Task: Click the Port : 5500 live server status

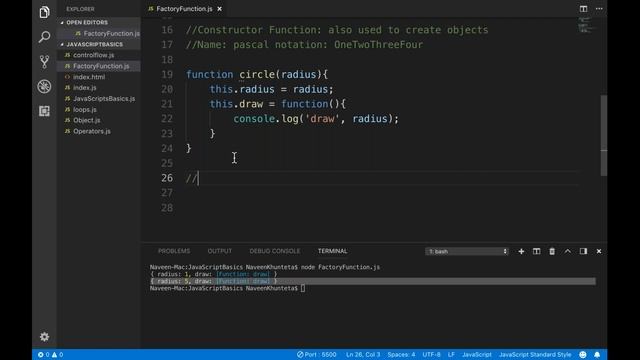Action: pyautogui.click(x=317, y=355)
